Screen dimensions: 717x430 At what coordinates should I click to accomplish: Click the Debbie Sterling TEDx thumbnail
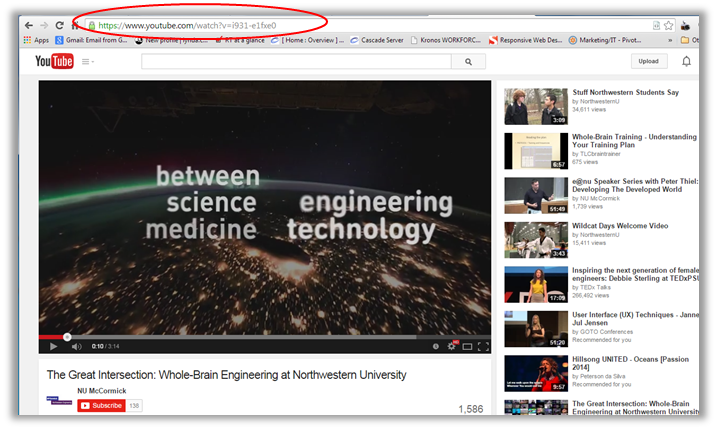[x=536, y=285]
